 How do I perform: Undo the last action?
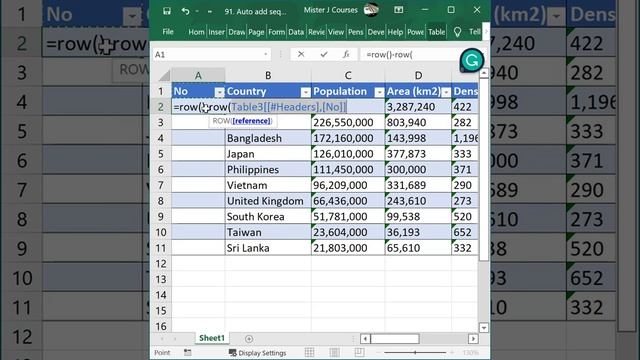click(x=185, y=11)
